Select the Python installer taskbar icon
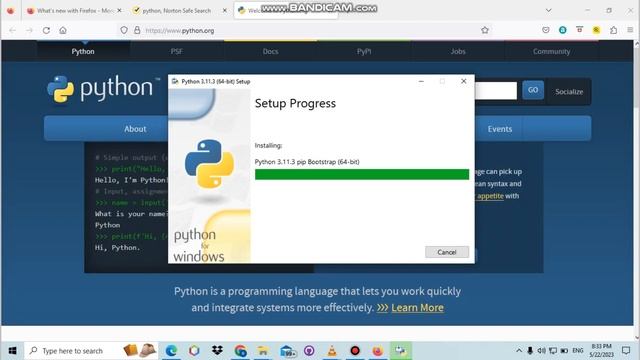Screen dimensions: 640x360 click(401, 351)
